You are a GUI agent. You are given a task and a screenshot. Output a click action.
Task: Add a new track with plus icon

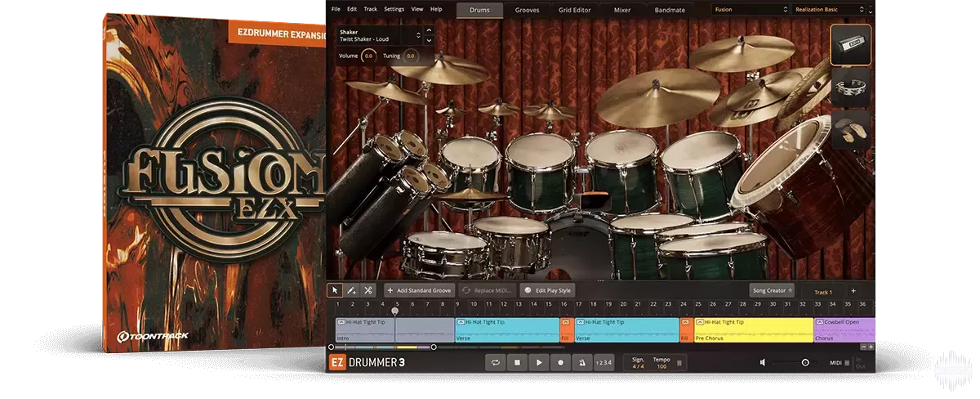click(x=853, y=290)
